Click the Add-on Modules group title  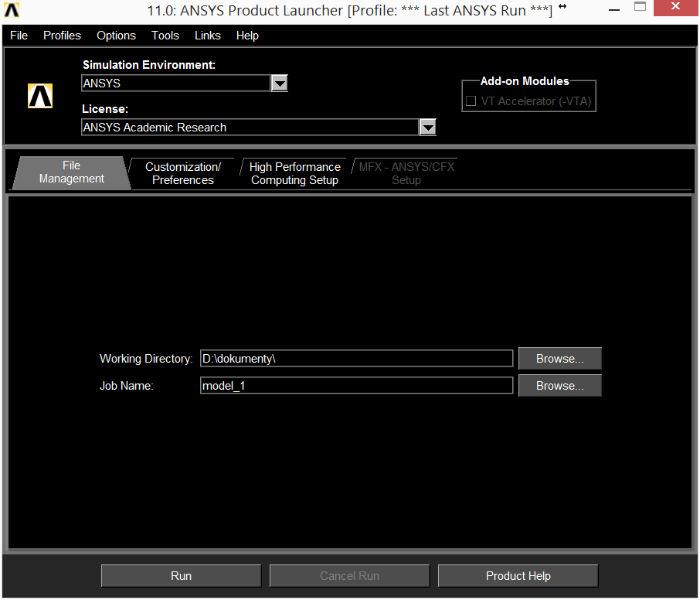pos(525,81)
